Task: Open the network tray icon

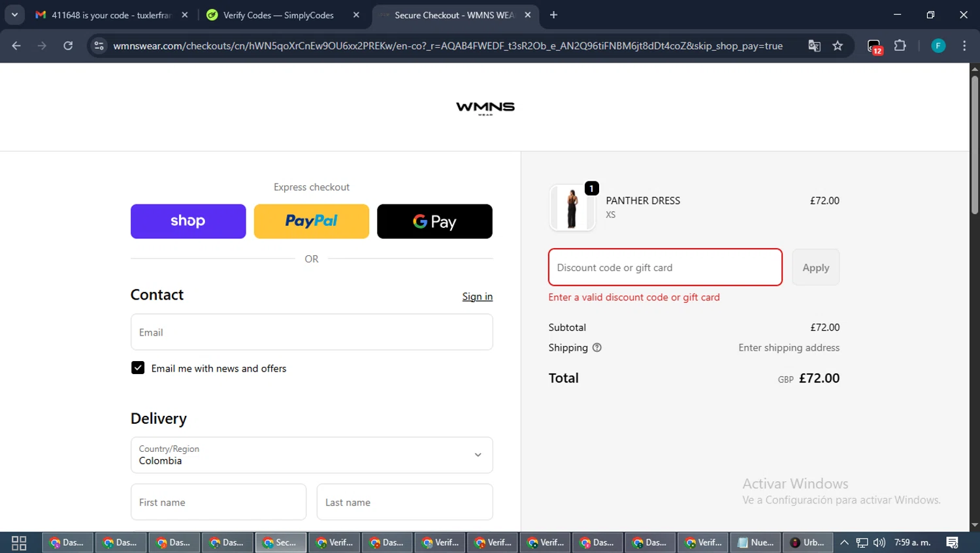Action: tap(862, 543)
